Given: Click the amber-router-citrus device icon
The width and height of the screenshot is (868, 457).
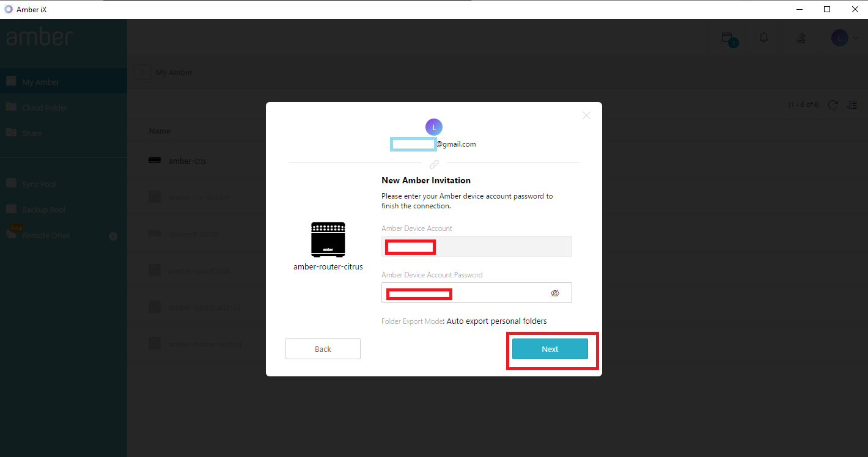Looking at the screenshot, I should coord(328,239).
